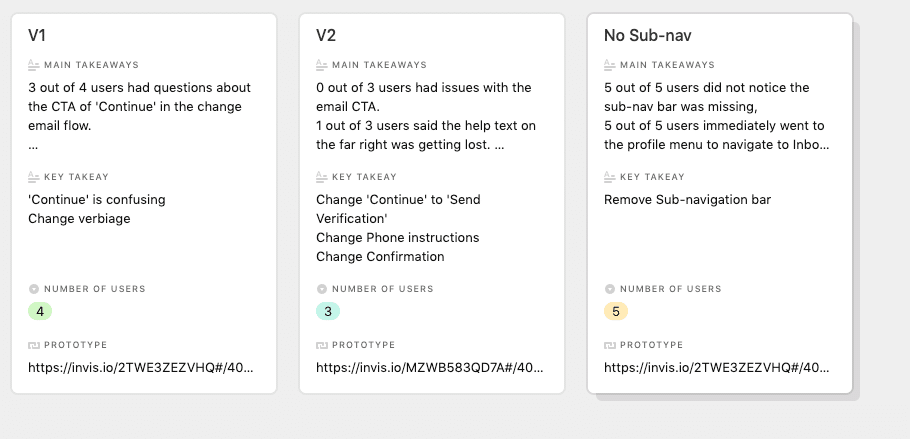Open the V1 card title

[x=37, y=35]
